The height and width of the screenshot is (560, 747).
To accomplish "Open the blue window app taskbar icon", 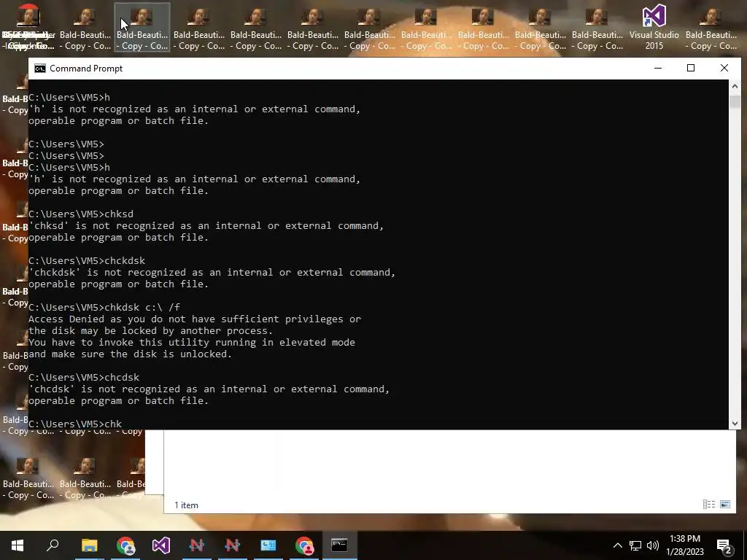I will point(268,545).
